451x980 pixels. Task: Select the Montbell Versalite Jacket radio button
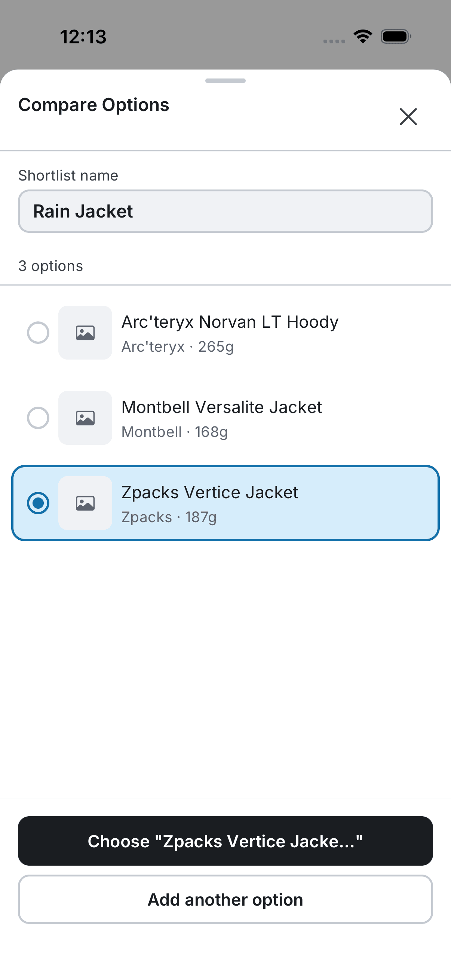coord(38,418)
